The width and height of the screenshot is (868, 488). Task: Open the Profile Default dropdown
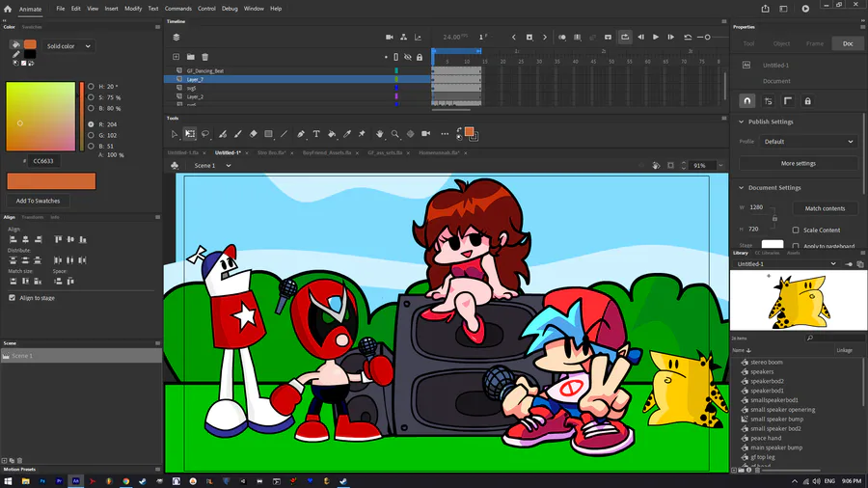(x=809, y=142)
